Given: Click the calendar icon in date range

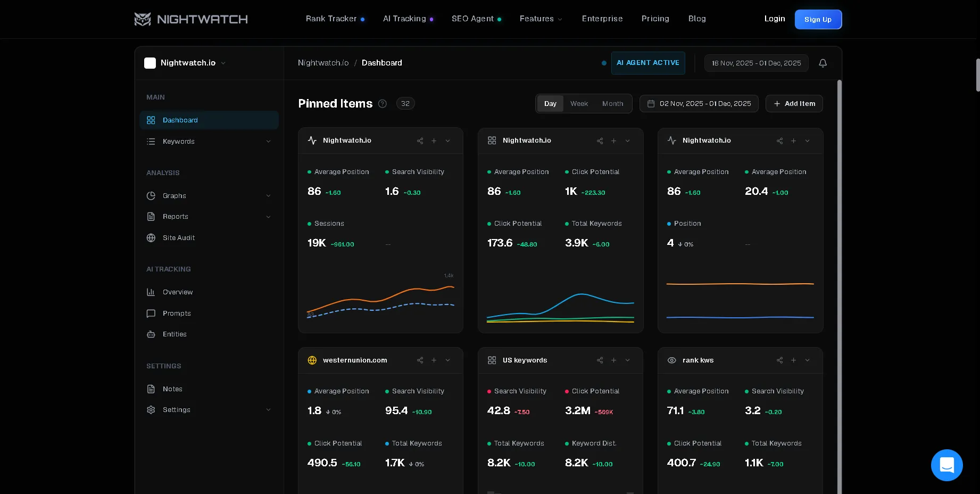Looking at the screenshot, I should point(651,104).
